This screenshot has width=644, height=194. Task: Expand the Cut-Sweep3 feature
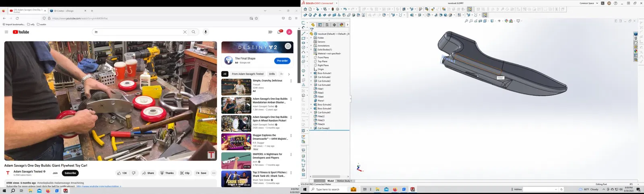pos(311,128)
